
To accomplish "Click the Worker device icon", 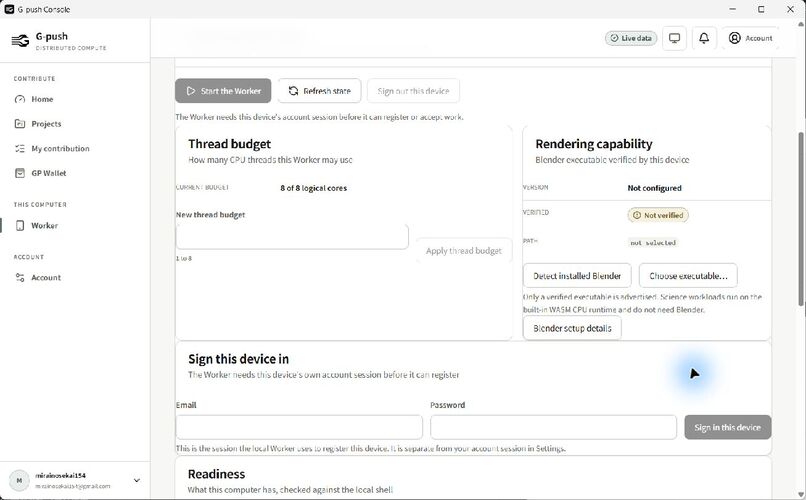I will tap(20, 226).
